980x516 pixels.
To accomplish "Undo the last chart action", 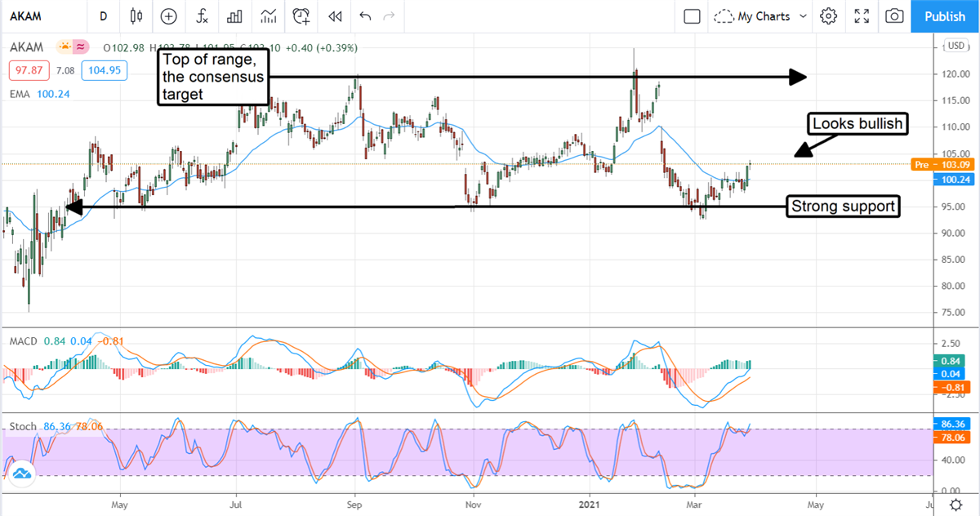I will click(364, 16).
